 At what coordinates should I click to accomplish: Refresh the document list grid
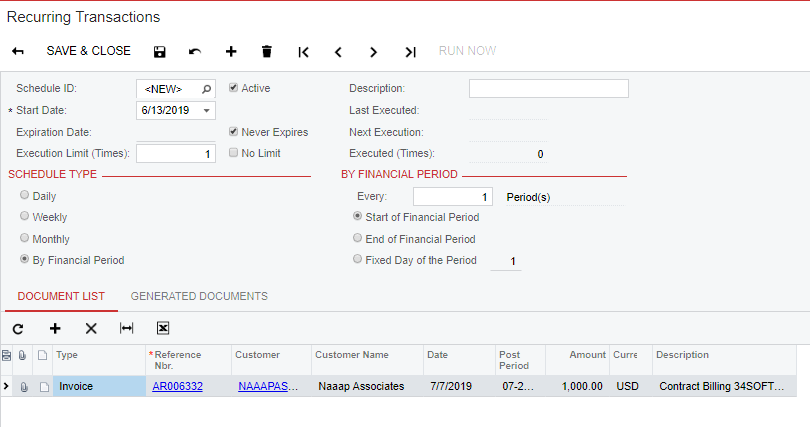click(x=18, y=329)
